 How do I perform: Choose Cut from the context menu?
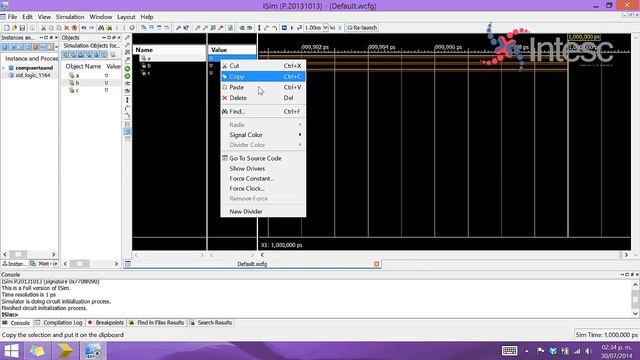pyautogui.click(x=263, y=66)
